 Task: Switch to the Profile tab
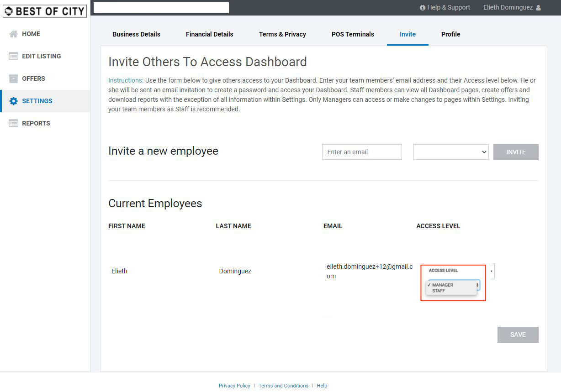[450, 34]
